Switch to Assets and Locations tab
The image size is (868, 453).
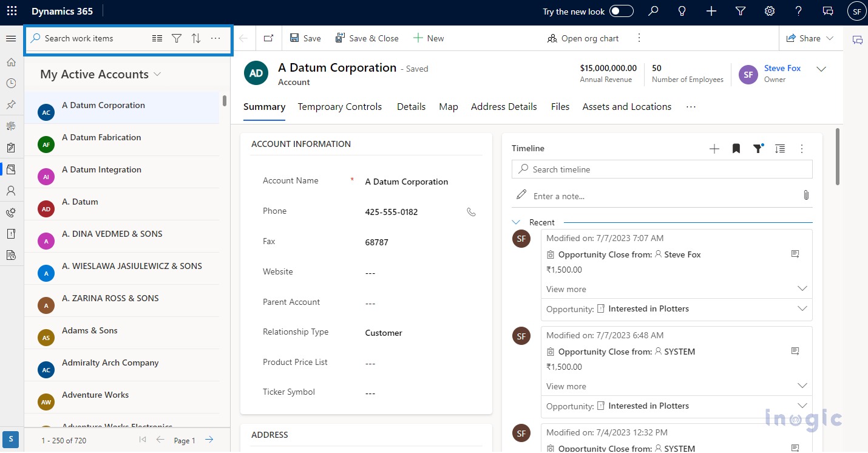tap(627, 107)
